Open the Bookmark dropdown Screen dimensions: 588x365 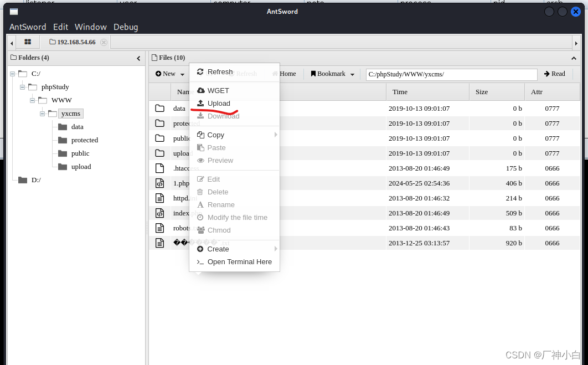pos(332,74)
